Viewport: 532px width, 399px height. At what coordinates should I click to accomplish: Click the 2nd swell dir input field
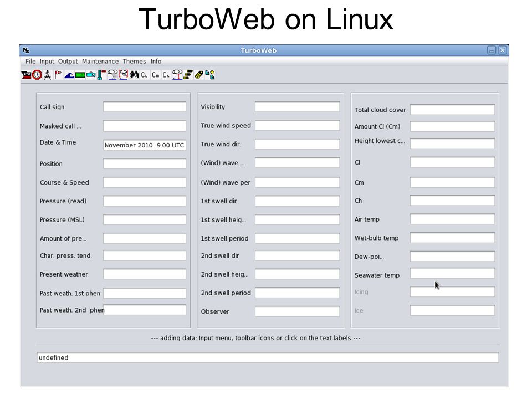click(x=297, y=255)
